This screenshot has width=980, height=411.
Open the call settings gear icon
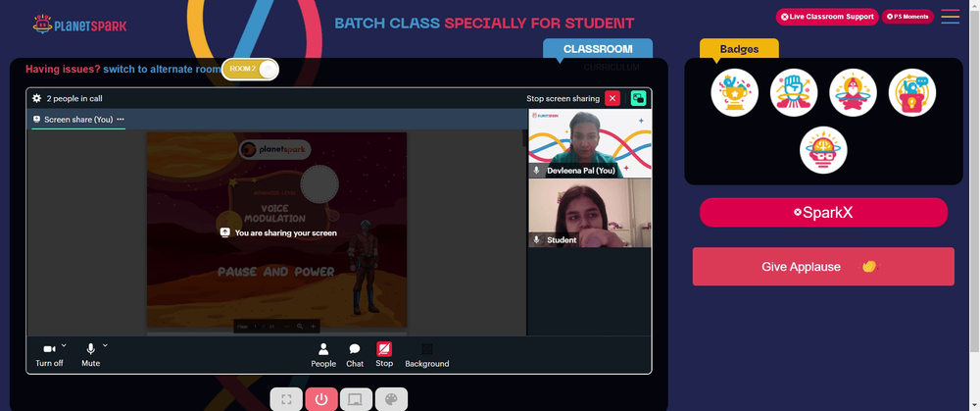tap(37, 98)
